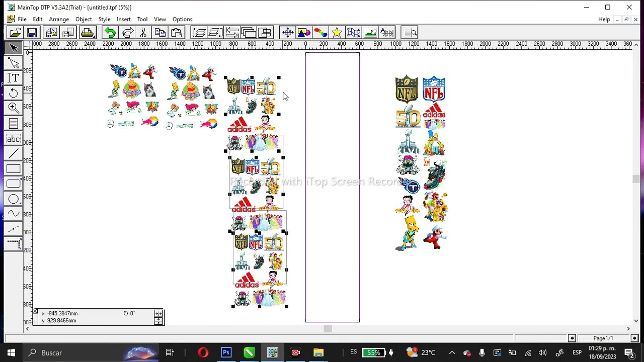This screenshot has width=644, height=362.
Task: Select the Rounded rectangle tool
Action: [x=14, y=184]
